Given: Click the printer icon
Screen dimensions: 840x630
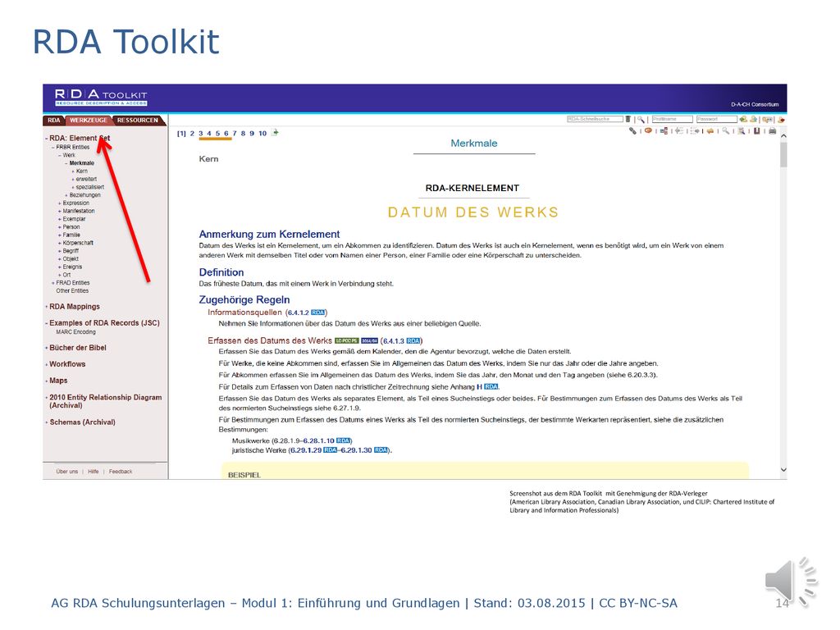Looking at the screenshot, I should (x=773, y=130).
